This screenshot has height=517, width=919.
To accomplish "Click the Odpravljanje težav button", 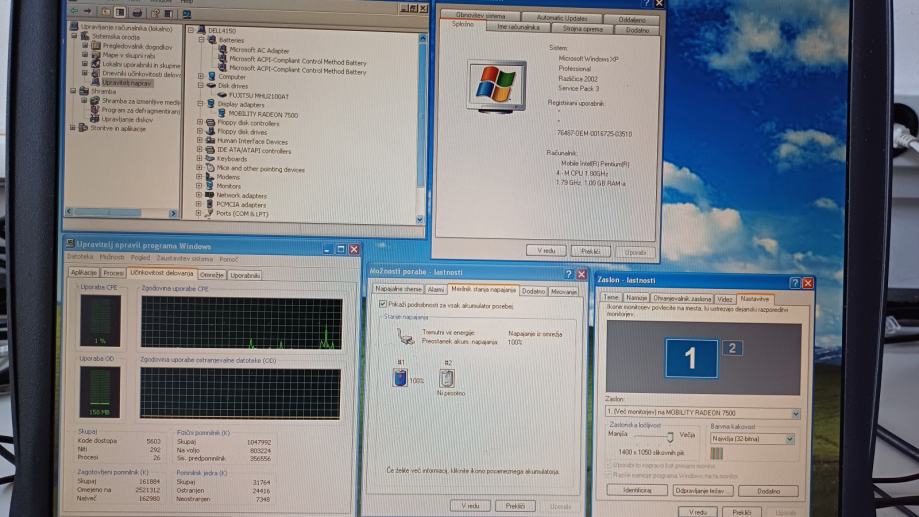I will (x=703, y=491).
